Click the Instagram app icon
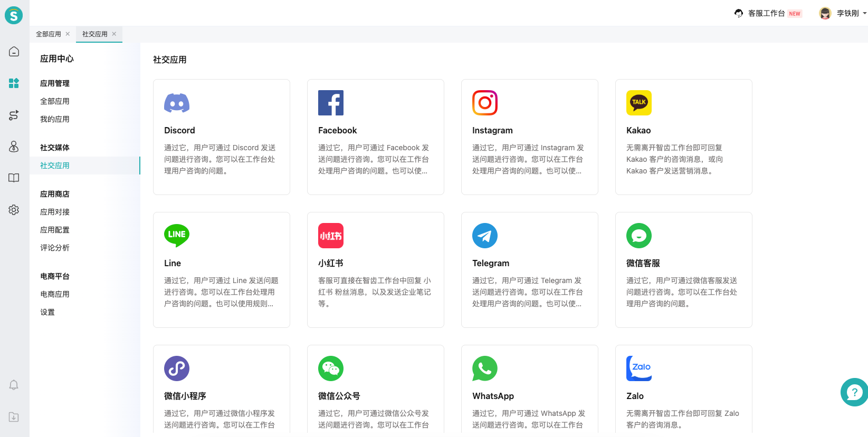This screenshot has width=868, height=437. pos(485,103)
